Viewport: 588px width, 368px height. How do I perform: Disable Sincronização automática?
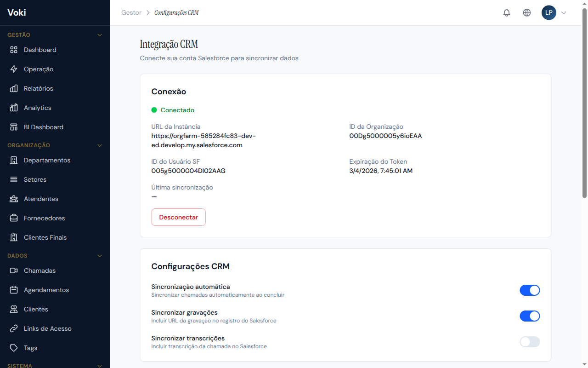pos(530,290)
